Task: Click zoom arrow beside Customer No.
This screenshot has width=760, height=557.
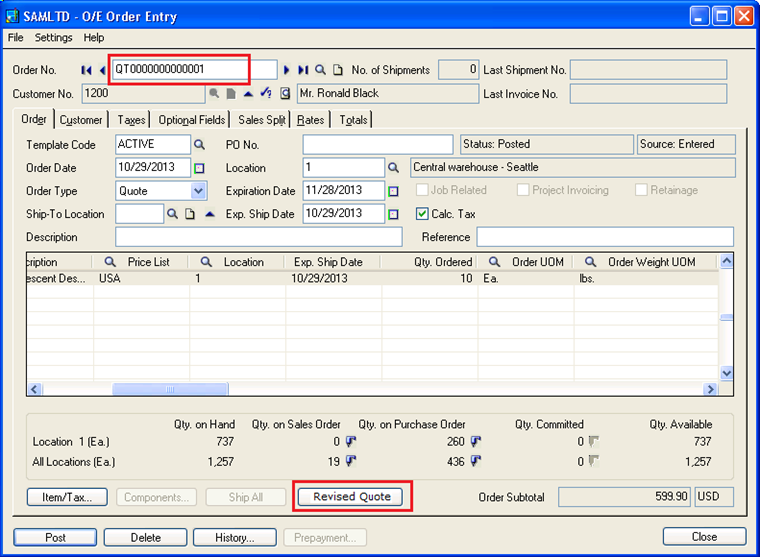Action: [248, 94]
